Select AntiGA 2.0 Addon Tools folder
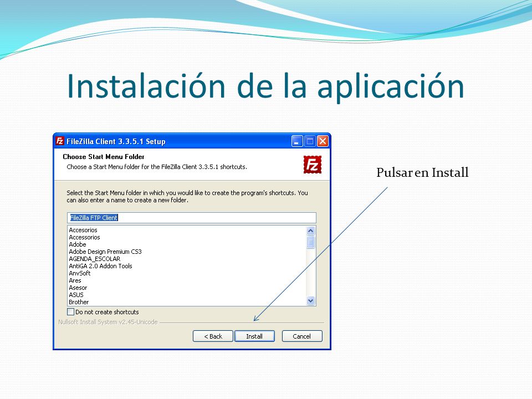532x399 pixels. [100, 266]
